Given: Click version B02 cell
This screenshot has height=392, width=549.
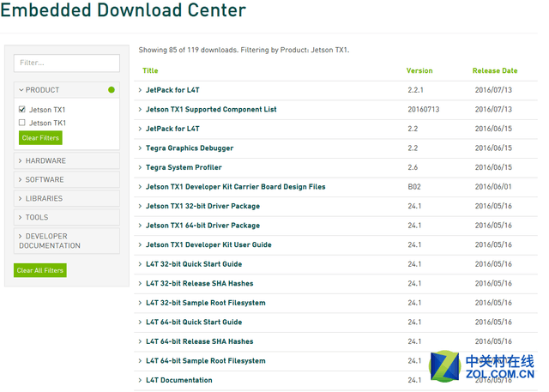Looking at the screenshot, I should 414,187.
